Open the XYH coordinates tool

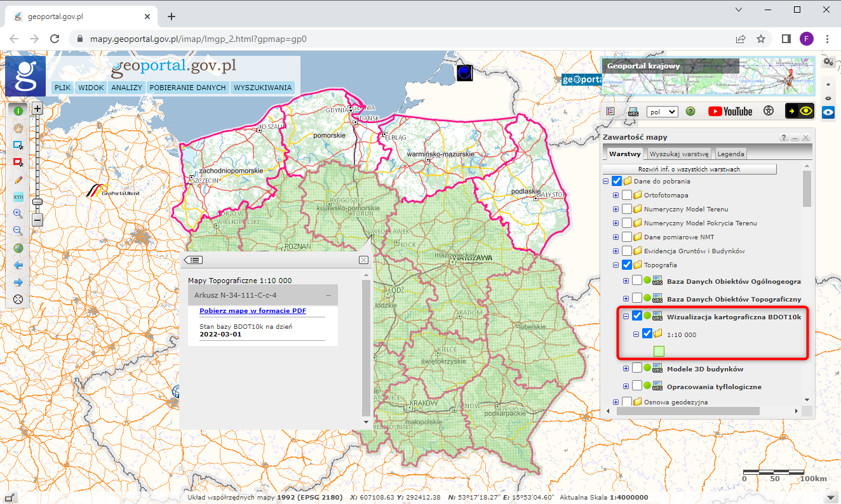click(18, 197)
